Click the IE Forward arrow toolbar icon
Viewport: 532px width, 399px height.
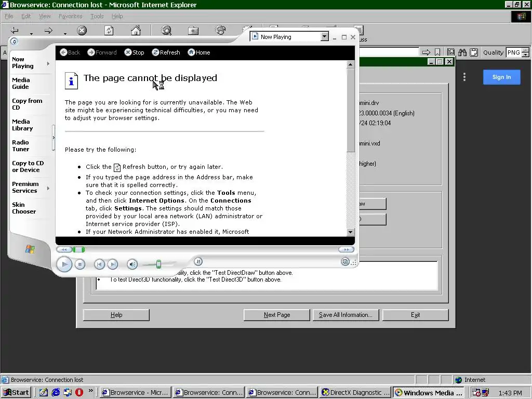coord(48,31)
